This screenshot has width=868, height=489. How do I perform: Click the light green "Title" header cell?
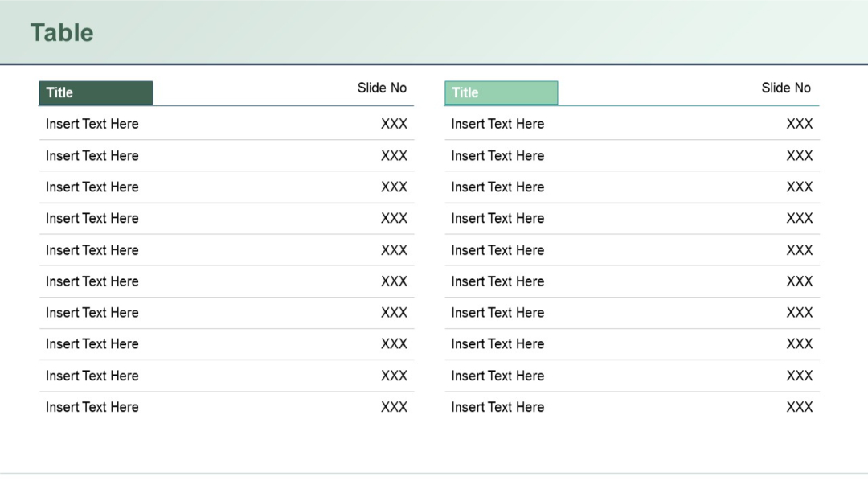[x=501, y=92]
